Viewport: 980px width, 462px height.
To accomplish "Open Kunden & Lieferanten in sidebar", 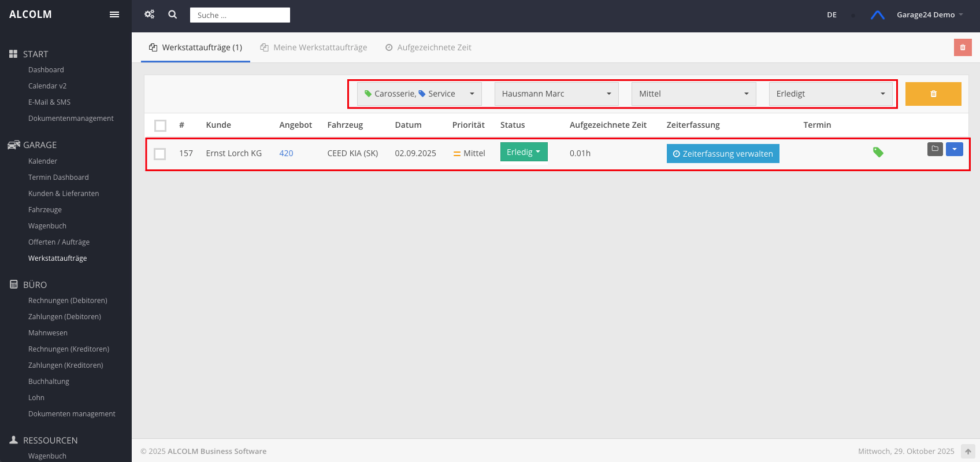I will pos(64,194).
